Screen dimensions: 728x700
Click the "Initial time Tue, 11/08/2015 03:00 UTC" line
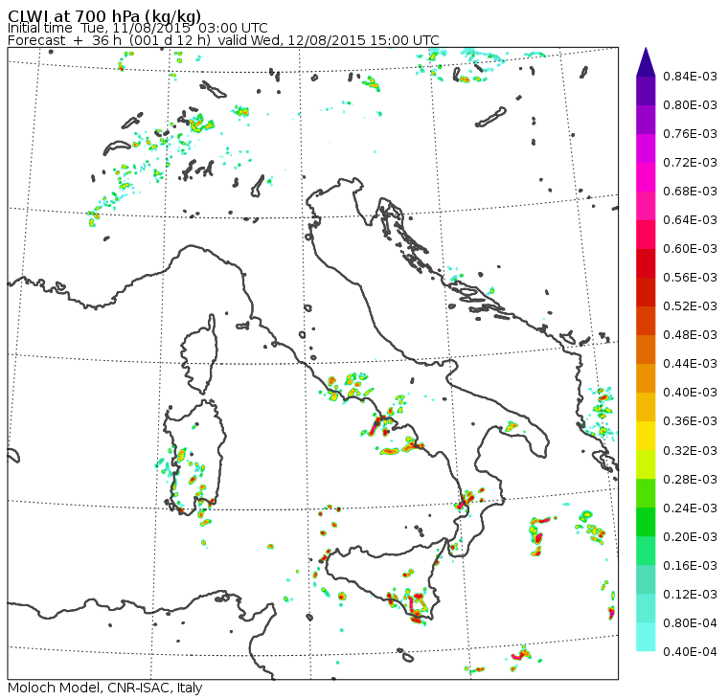pyautogui.click(x=137, y=29)
